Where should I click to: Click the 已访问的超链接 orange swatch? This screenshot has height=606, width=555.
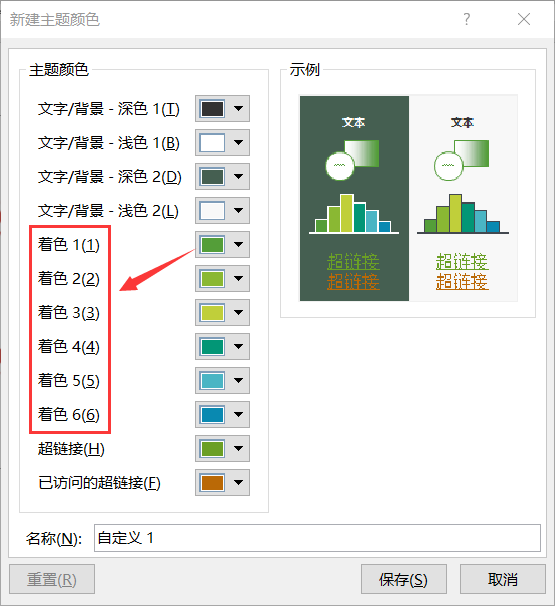[x=212, y=483]
